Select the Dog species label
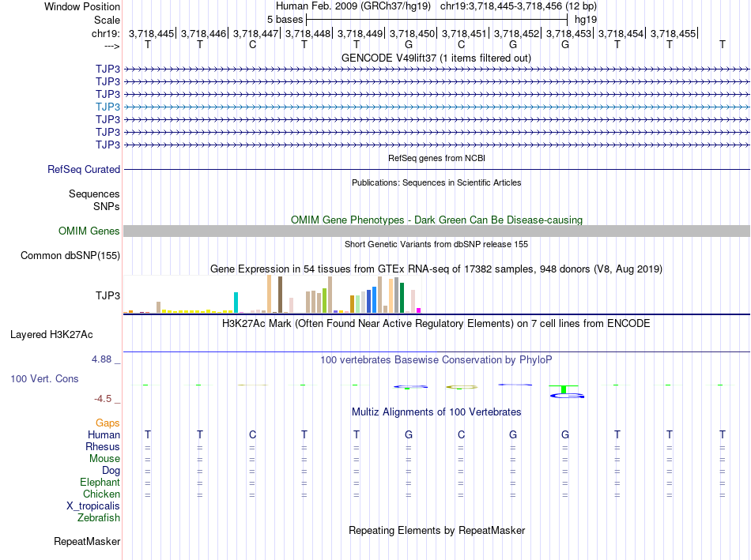751x560 pixels. (x=111, y=471)
